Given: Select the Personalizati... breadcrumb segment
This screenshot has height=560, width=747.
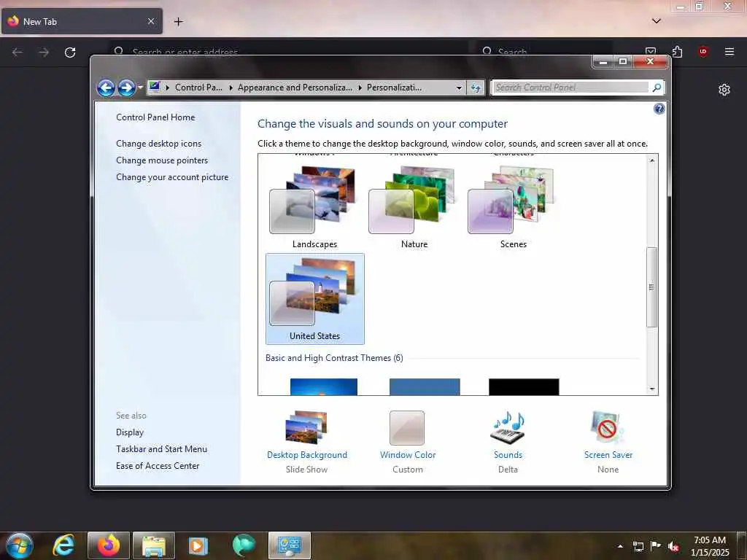Looking at the screenshot, I should pyautogui.click(x=394, y=87).
